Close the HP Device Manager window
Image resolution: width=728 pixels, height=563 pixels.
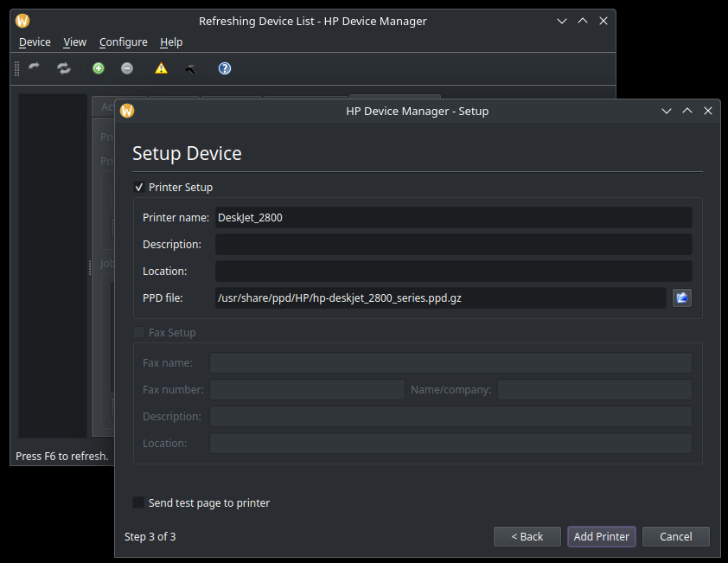(x=603, y=21)
